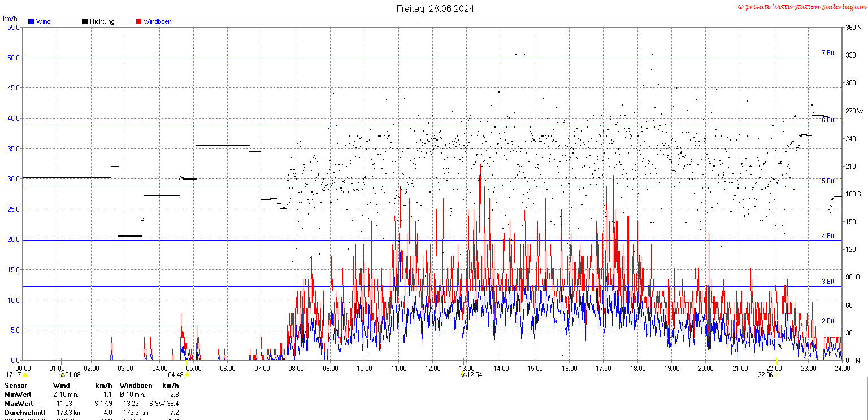Click the Wind legend label text
The image size is (868, 420).
44,21
